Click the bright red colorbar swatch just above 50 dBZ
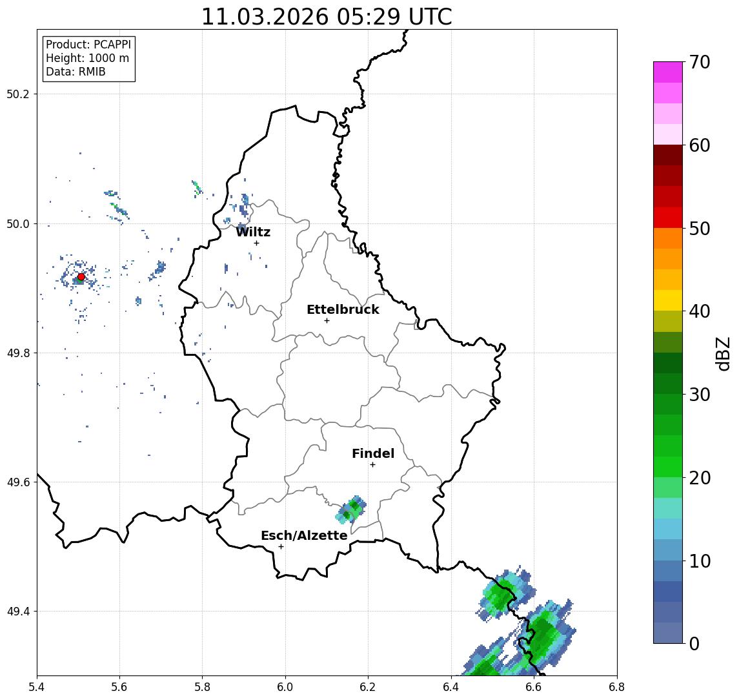This screenshot has height=700, width=739. click(668, 218)
